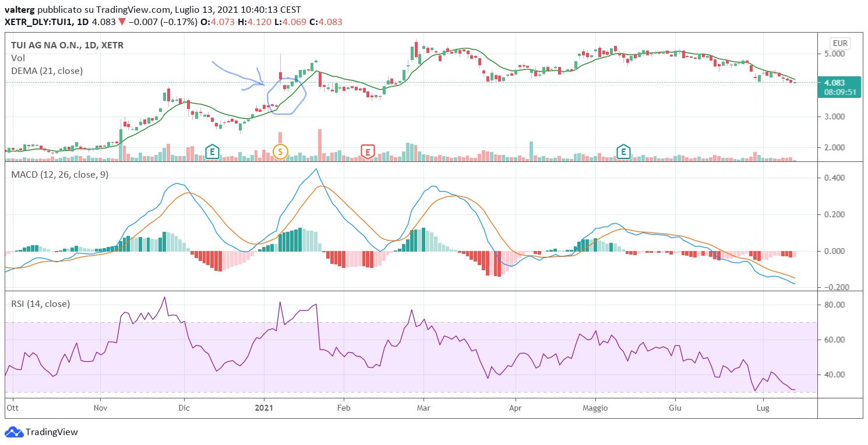
Task: Click the red earnings E marker near Feb
Action: [x=368, y=152]
